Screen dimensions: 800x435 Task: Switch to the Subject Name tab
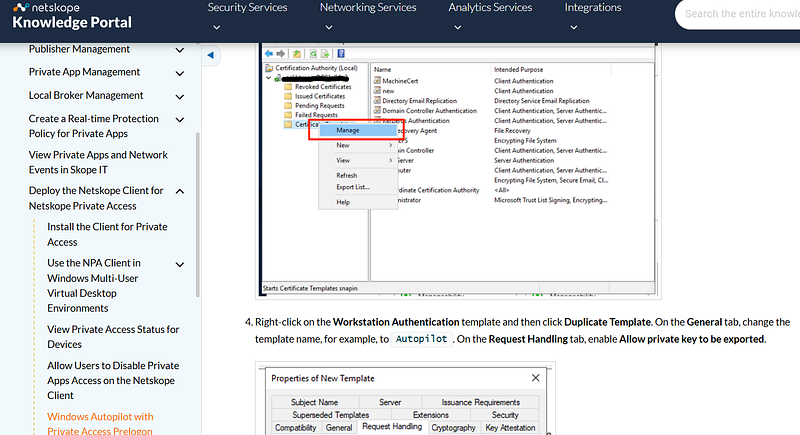pos(315,402)
